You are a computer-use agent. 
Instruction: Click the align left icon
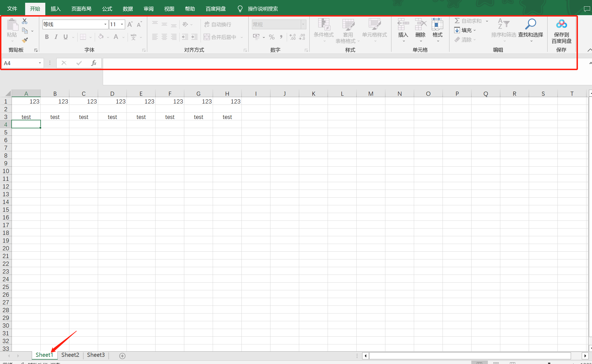155,37
